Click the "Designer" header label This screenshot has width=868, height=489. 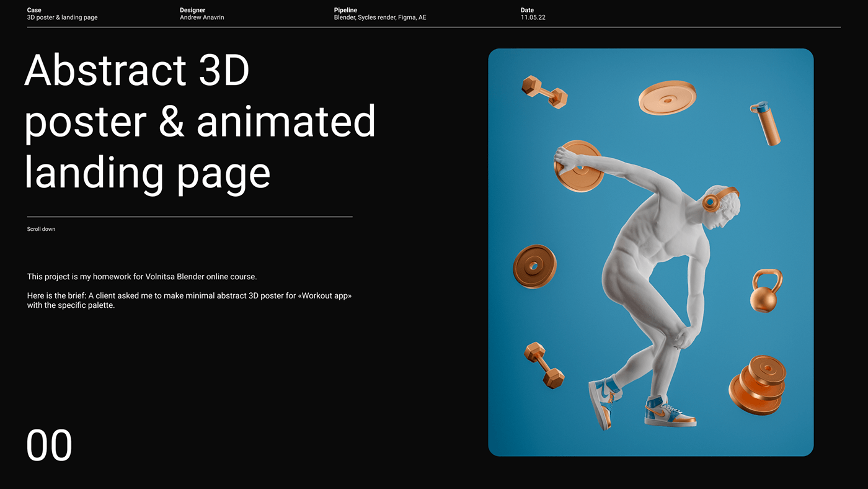tap(193, 10)
